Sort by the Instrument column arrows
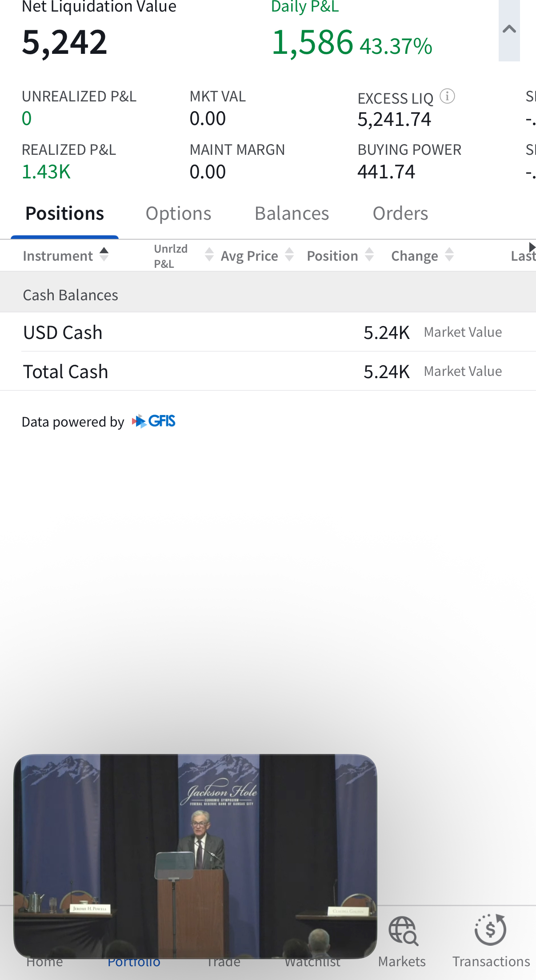 click(x=104, y=255)
